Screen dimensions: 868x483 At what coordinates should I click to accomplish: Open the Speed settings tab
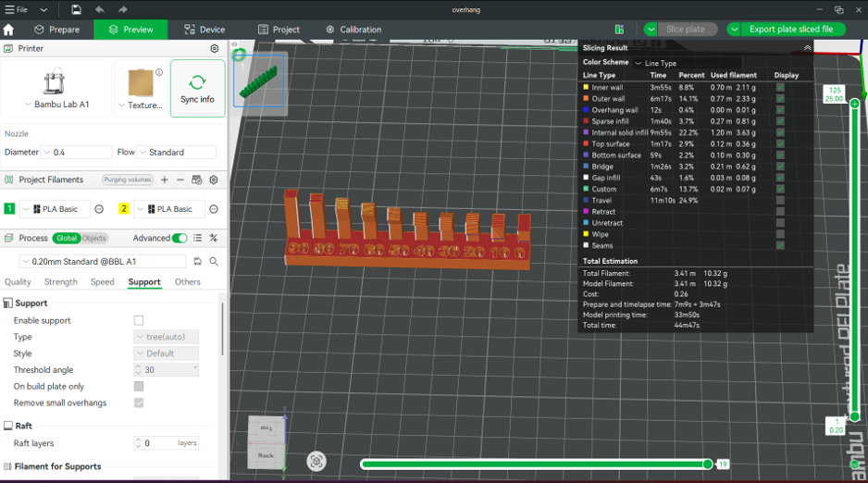click(103, 281)
